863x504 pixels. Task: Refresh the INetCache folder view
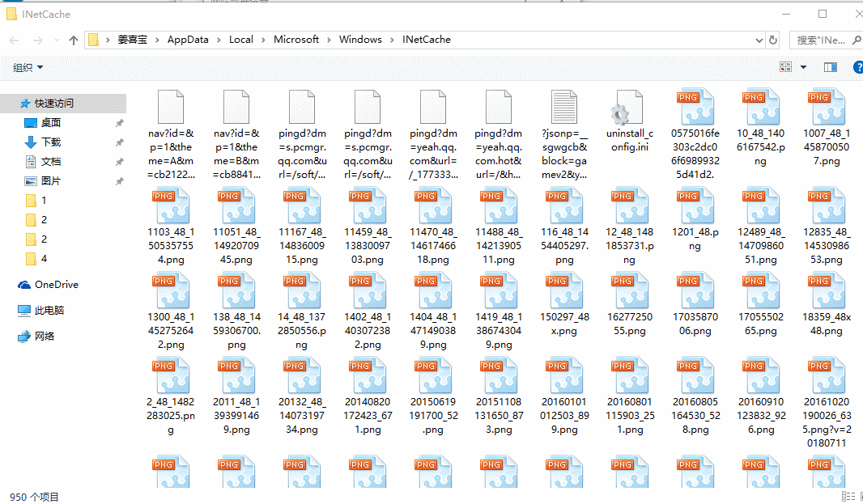(773, 40)
